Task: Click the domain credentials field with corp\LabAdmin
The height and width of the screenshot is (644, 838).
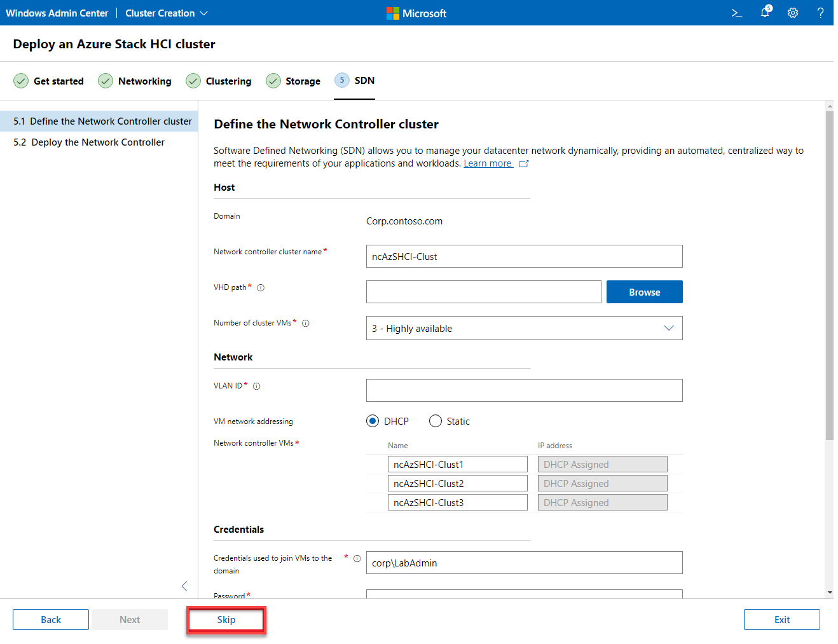Action: [525, 563]
